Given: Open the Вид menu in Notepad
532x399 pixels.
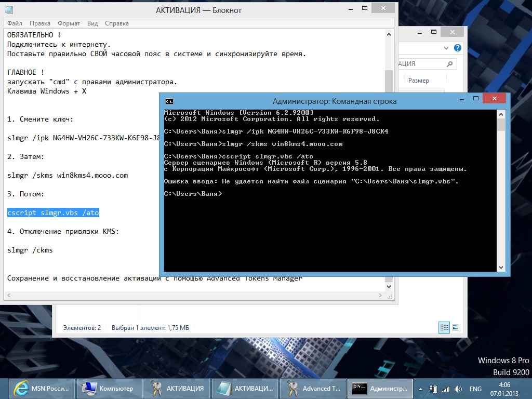Looking at the screenshot, I should (x=92, y=23).
